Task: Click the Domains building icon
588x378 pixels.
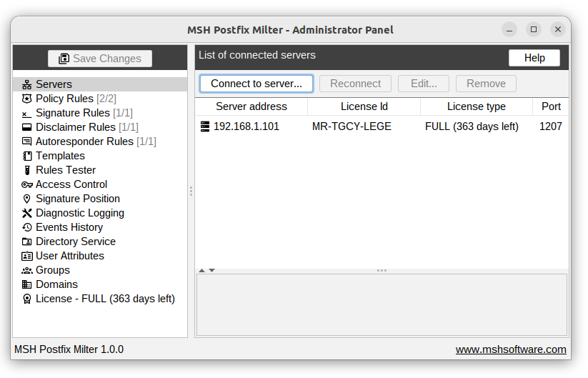Action: [26, 284]
